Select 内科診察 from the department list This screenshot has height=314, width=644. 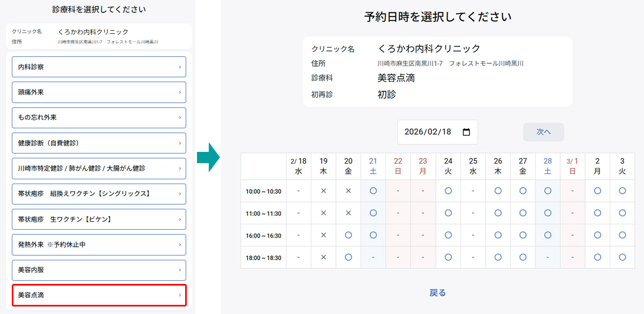(x=99, y=67)
